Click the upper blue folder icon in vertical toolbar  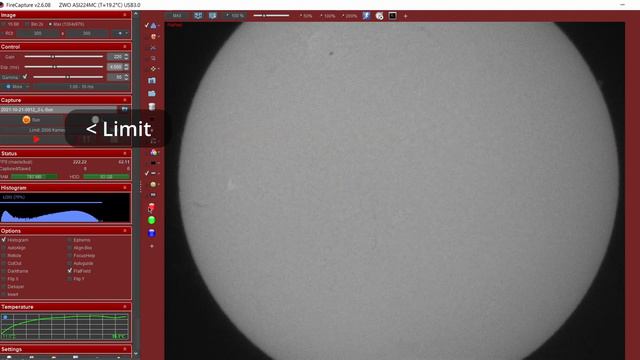click(152, 80)
